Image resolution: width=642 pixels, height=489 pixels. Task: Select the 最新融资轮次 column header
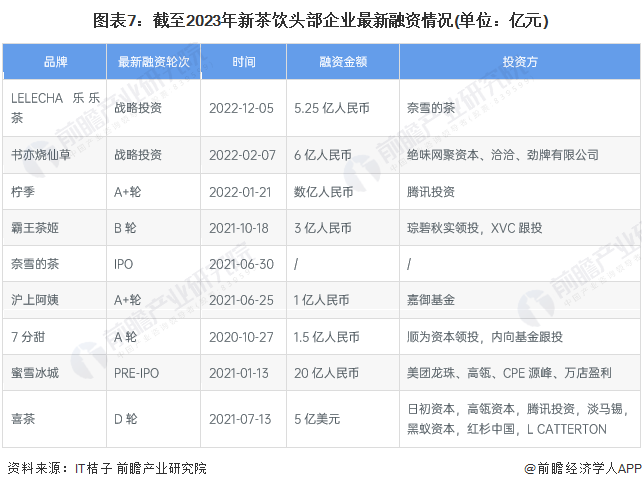(154, 62)
